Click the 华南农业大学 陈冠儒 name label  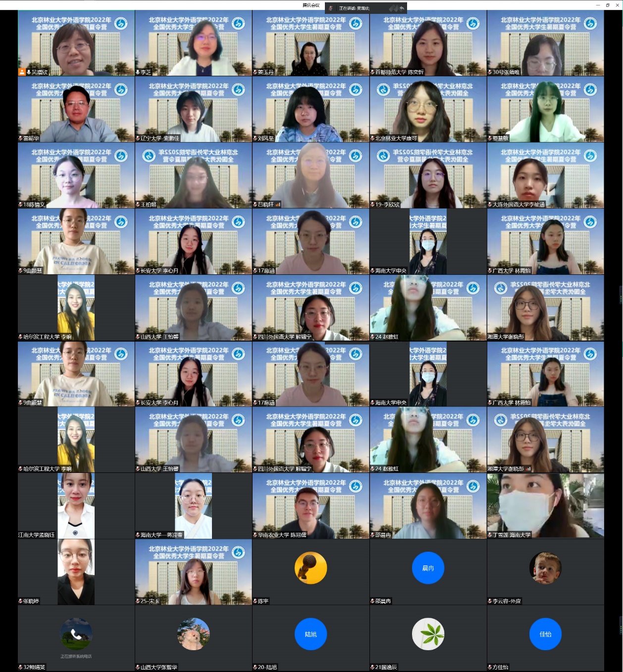[282, 535]
